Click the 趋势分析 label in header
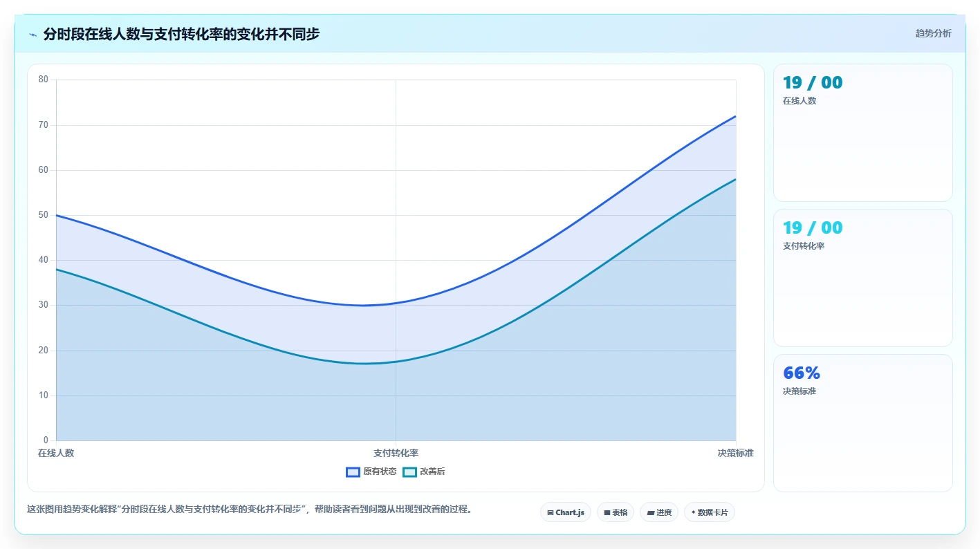Image resolution: width=980 pixels, height=549 pixels. [933, 33]
